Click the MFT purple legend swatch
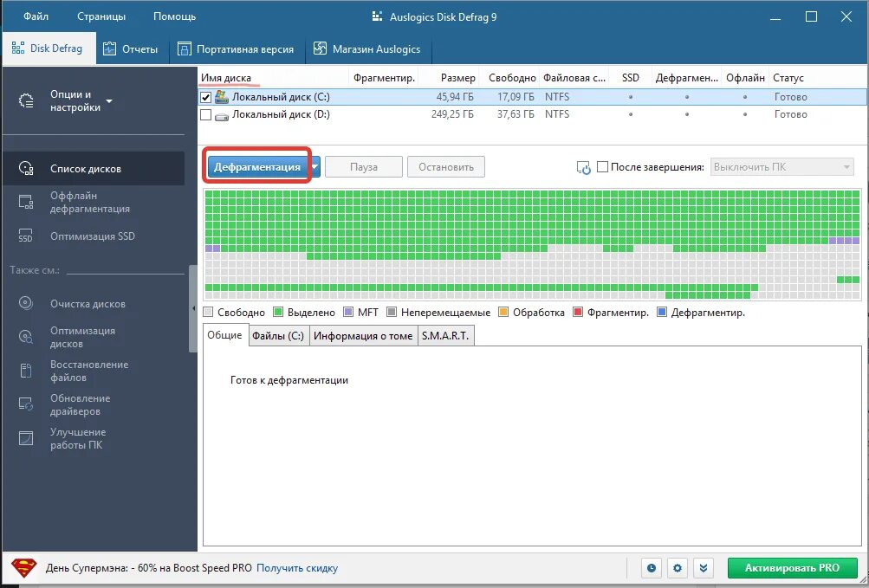 click(x=348, y=312)
